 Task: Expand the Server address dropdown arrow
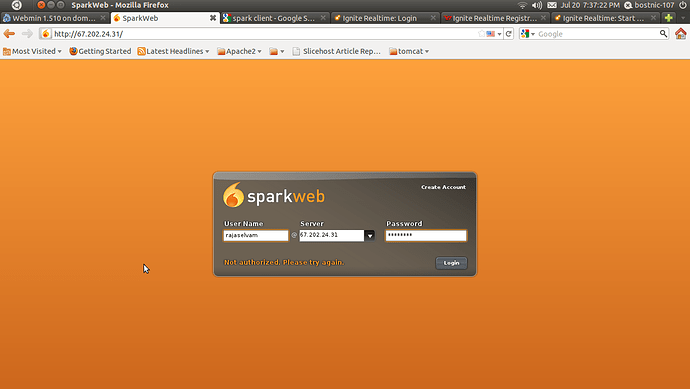coord(370,235)
